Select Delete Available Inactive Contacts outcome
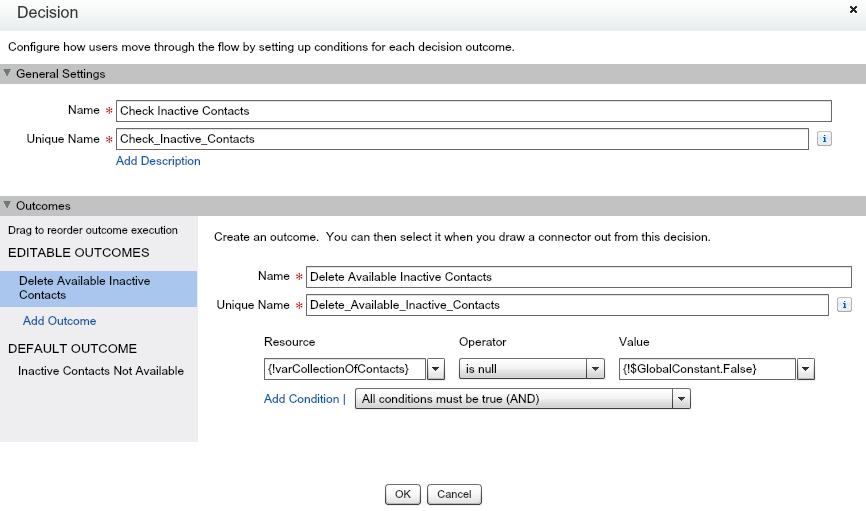 pos(98,288)
